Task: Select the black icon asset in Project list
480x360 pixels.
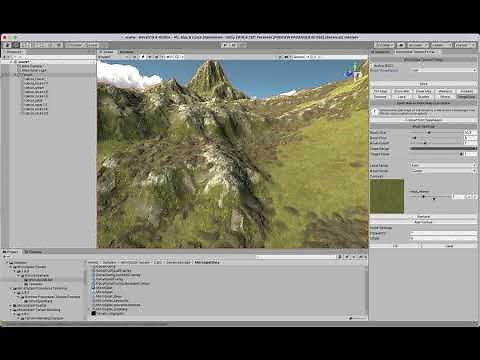Action: click(94, 313)
